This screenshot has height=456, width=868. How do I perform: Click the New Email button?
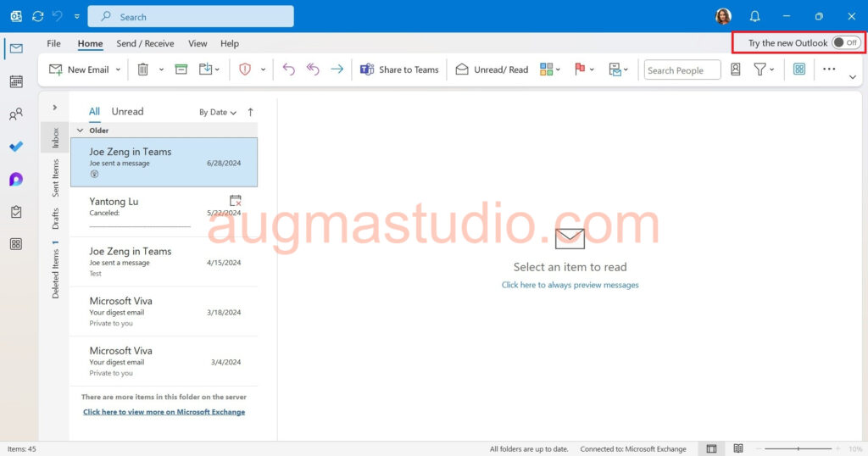(x=79, y=70)
